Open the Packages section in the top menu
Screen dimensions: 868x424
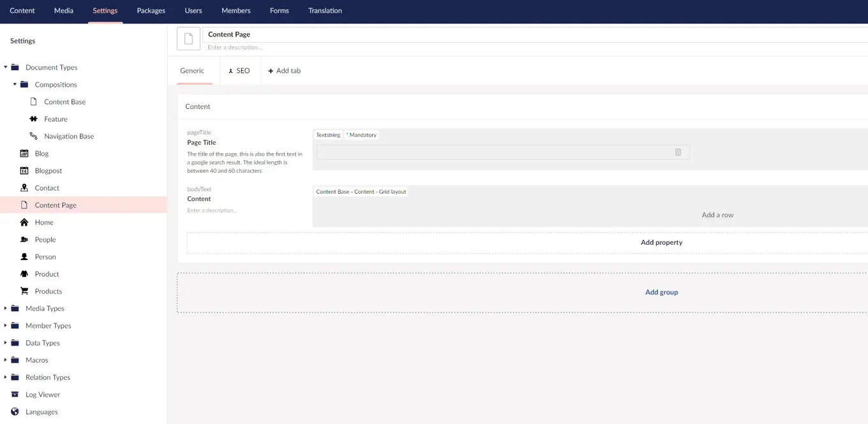tap(151, 11)
